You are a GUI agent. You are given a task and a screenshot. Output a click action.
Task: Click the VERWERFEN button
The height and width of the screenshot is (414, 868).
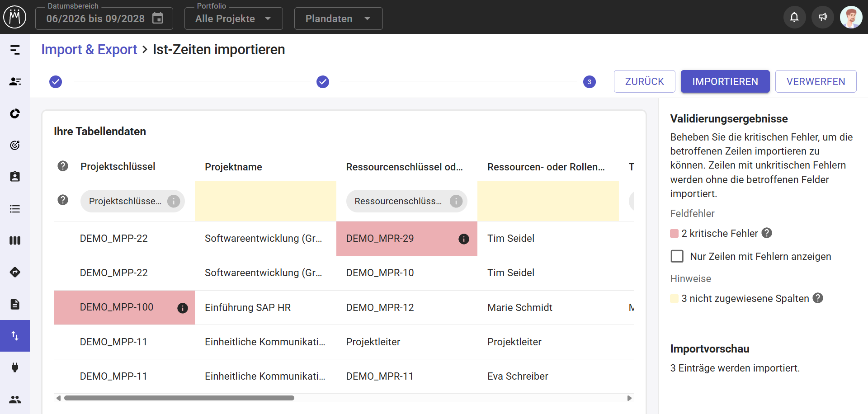[x=816, y=81]
